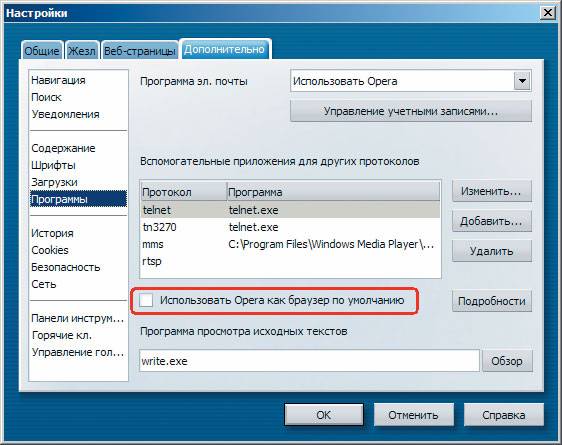This screenshot has height=445, width=562.
Task: Open the Веб-страницы tab
Action: click(139, 51)
